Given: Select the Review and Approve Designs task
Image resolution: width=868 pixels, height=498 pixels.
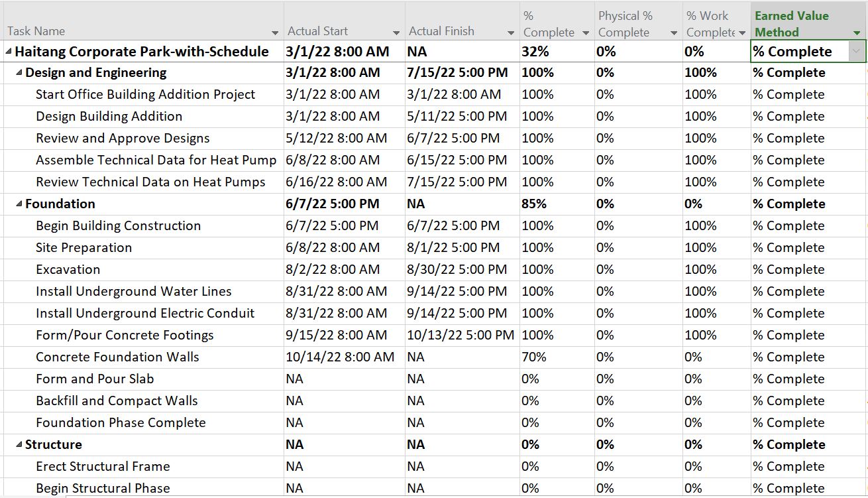Looking at the screenshot, I should point(123,139).
